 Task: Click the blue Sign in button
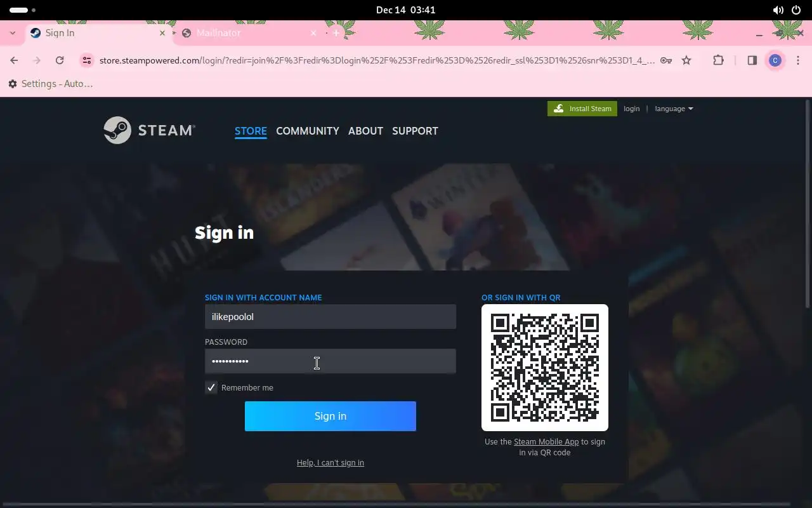pos(331,416)
